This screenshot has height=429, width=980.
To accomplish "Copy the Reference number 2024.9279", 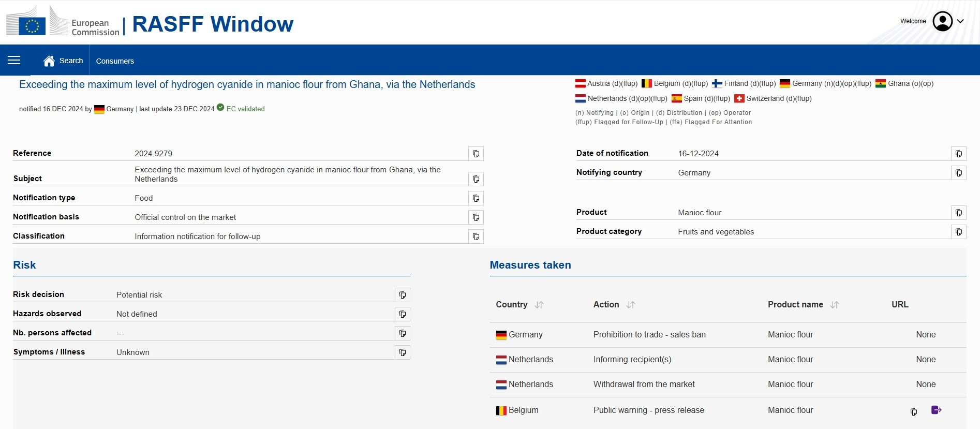I will pyautogui.click(x=476, y=154).
